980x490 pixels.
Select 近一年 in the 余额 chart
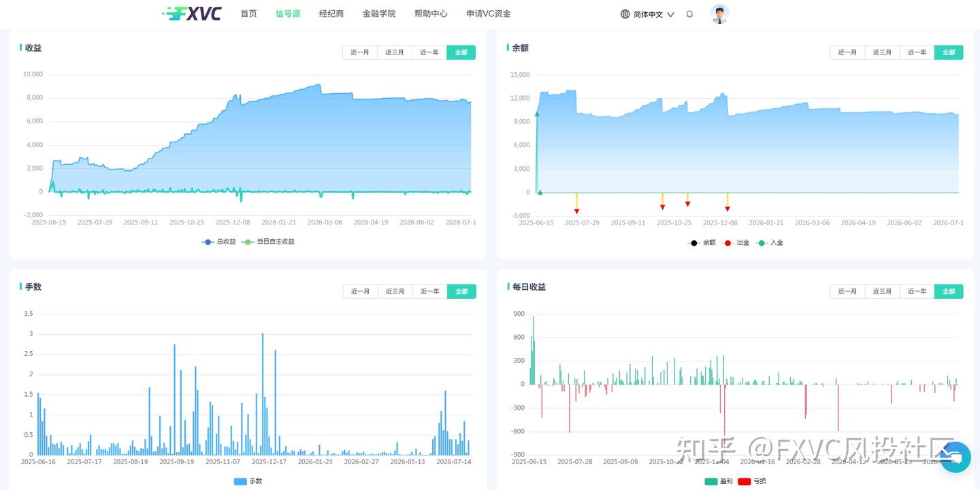pos(917,52)
